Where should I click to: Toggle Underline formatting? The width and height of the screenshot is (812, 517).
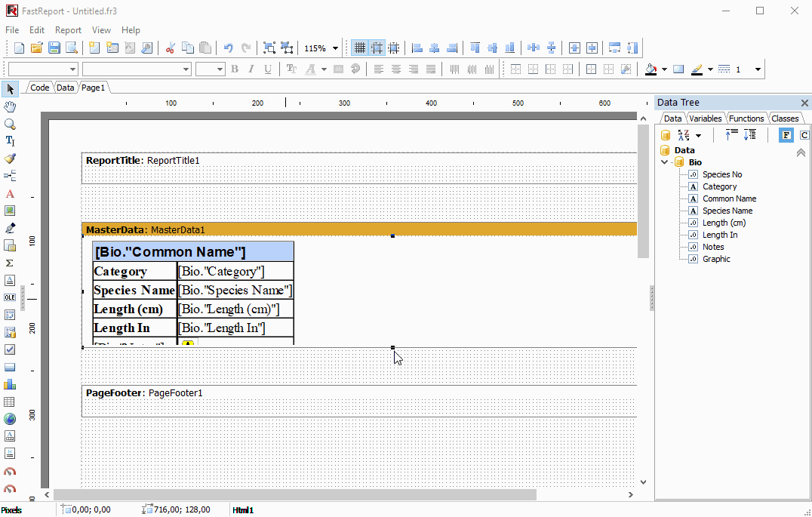(268, 69)
